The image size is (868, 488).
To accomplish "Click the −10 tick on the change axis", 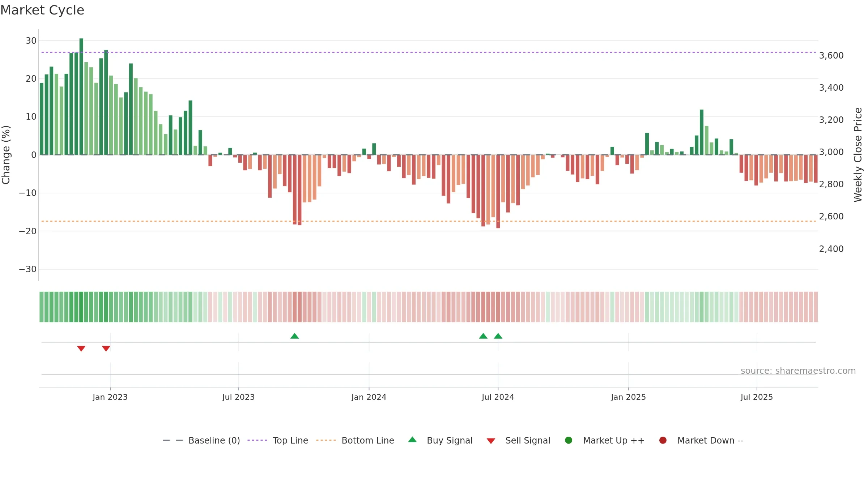I will coord(28,193).
